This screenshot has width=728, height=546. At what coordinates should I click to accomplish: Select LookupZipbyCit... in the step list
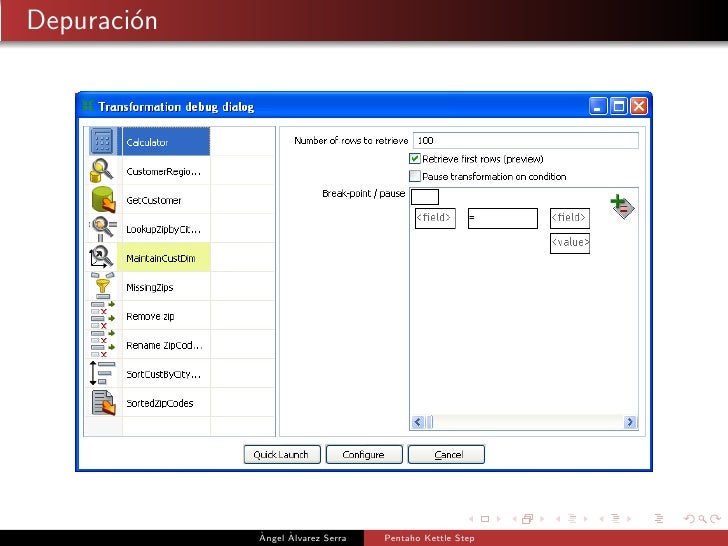(166, 228)
